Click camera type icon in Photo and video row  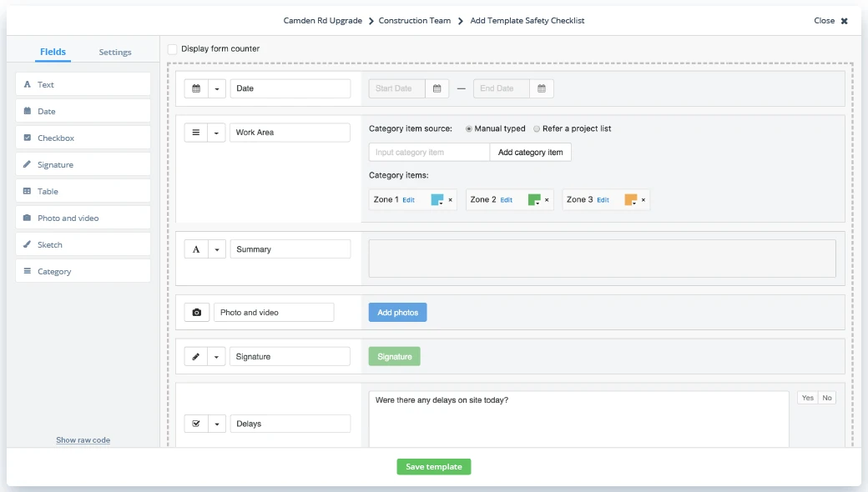tap(196, 313)
